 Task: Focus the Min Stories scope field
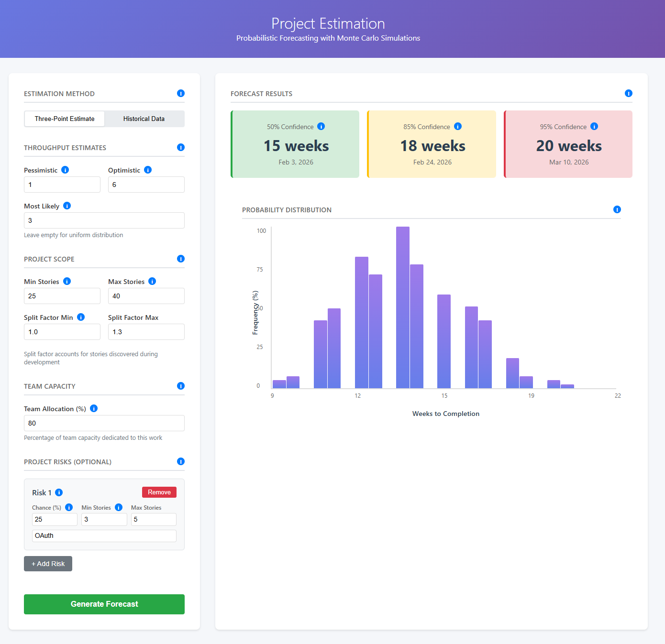point(62,296)
